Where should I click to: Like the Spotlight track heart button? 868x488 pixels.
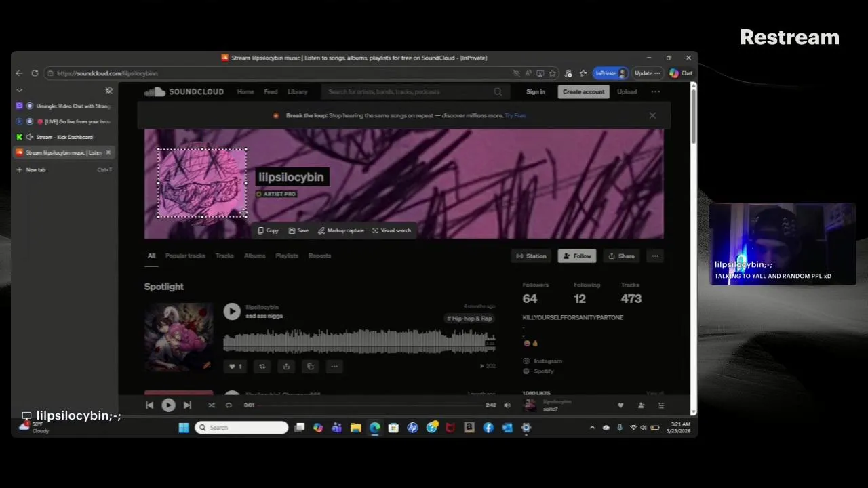coord(235,367)
